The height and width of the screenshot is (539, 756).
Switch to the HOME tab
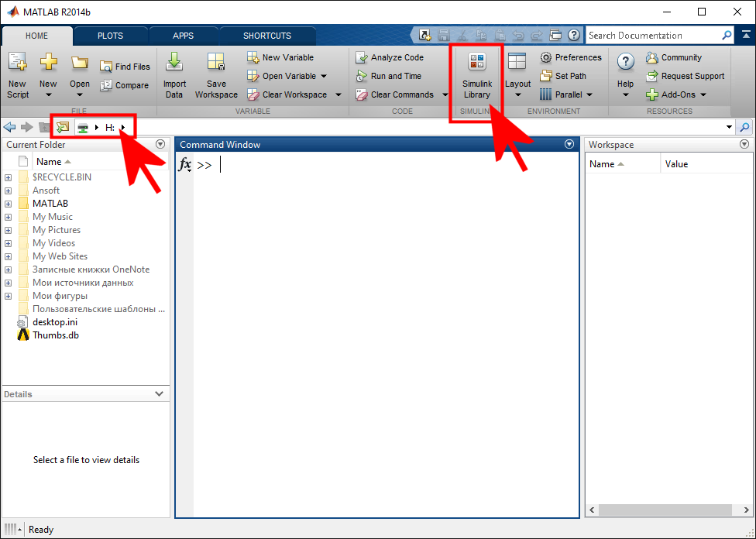[36, 36]
